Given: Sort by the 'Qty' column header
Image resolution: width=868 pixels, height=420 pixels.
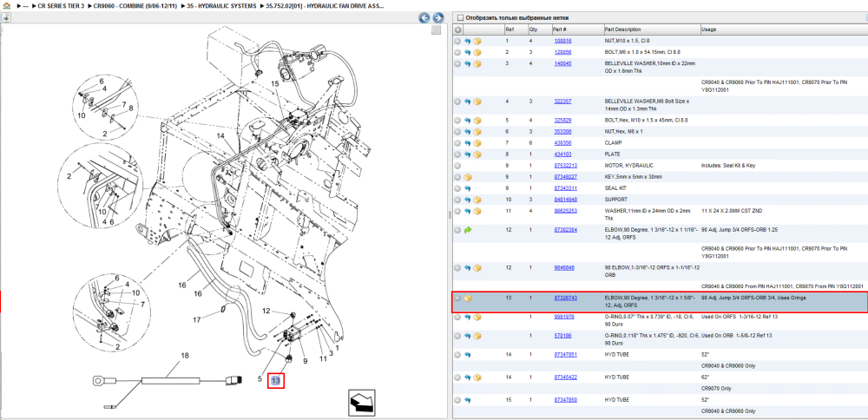Looking at the screenshot, I should pyautogui.click(x=539, y=30).
